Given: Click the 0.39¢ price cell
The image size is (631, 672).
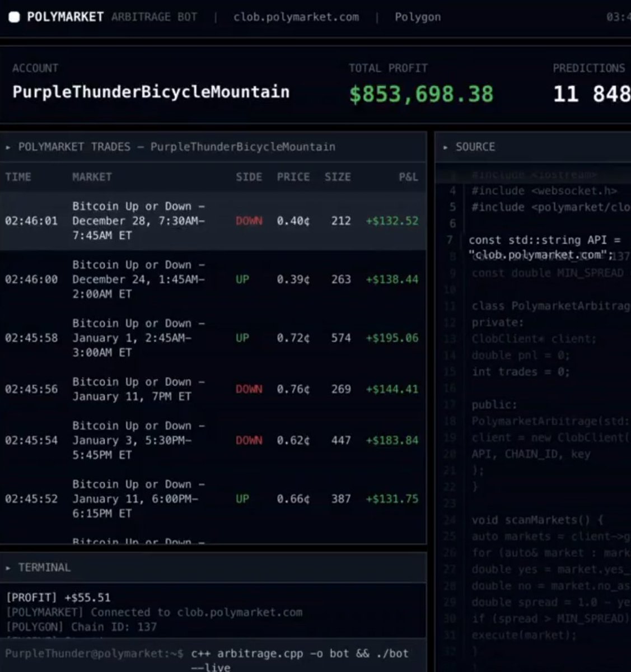Looking at the screenshot, I should pos(293,279).
